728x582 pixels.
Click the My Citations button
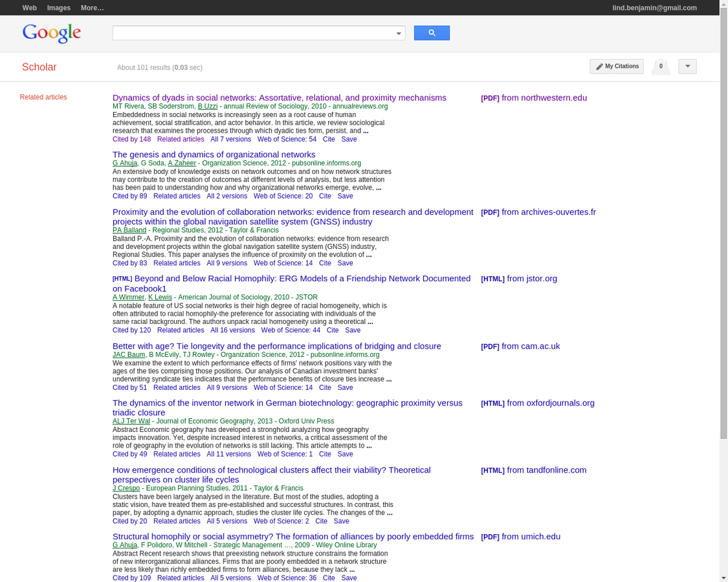coord(617,67)
